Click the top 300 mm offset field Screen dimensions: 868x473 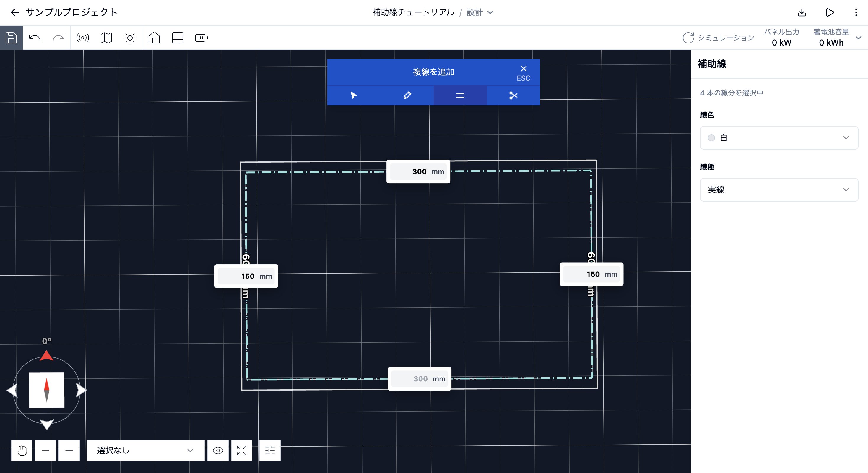pos(418,171)
